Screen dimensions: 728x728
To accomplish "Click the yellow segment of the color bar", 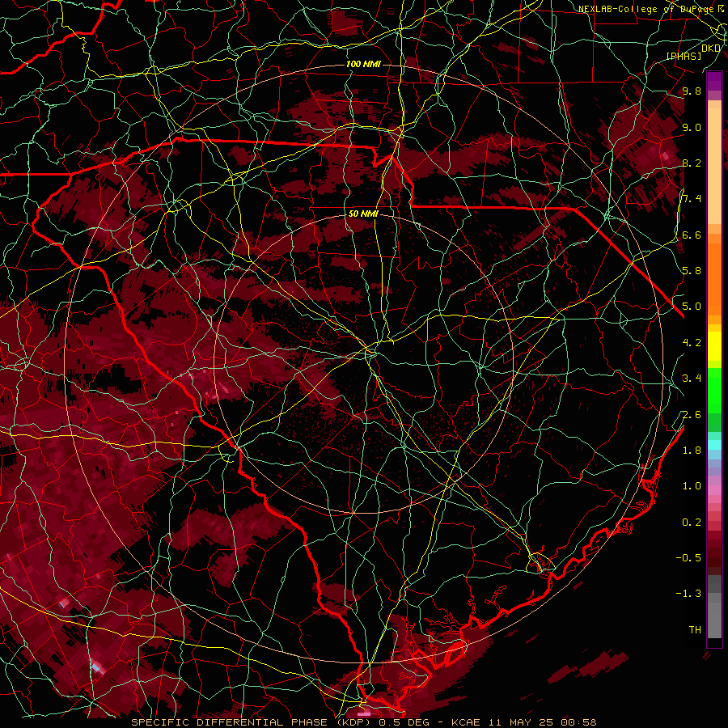I will (x=714, y=346).
